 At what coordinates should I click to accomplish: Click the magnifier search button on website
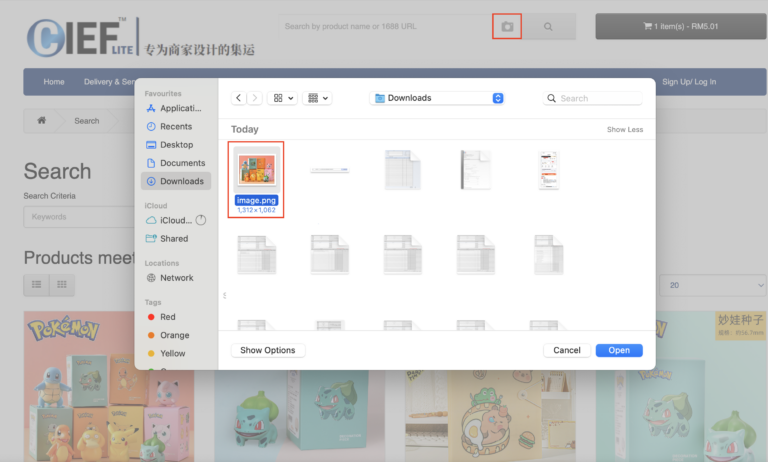click(548, 26)
